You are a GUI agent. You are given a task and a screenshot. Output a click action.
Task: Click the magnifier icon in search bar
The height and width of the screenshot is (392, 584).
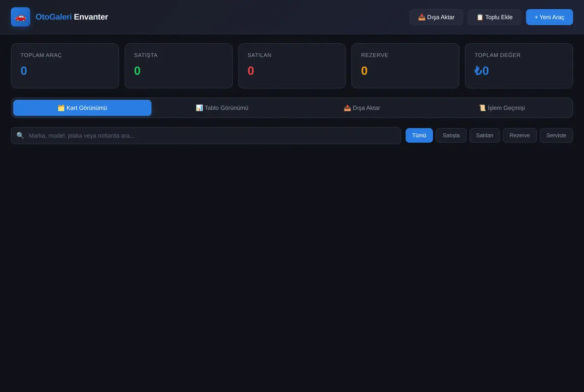[x=20, y=136]
